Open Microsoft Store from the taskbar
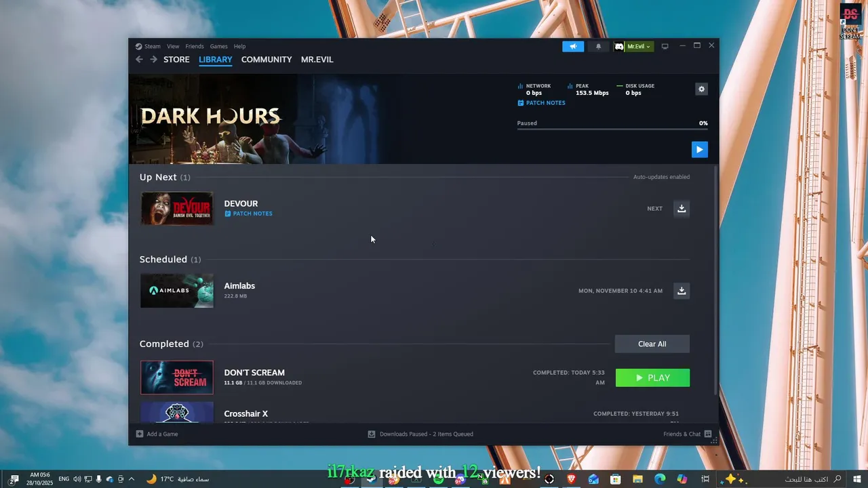The image size is (868, 488). (x=616, y=479)
